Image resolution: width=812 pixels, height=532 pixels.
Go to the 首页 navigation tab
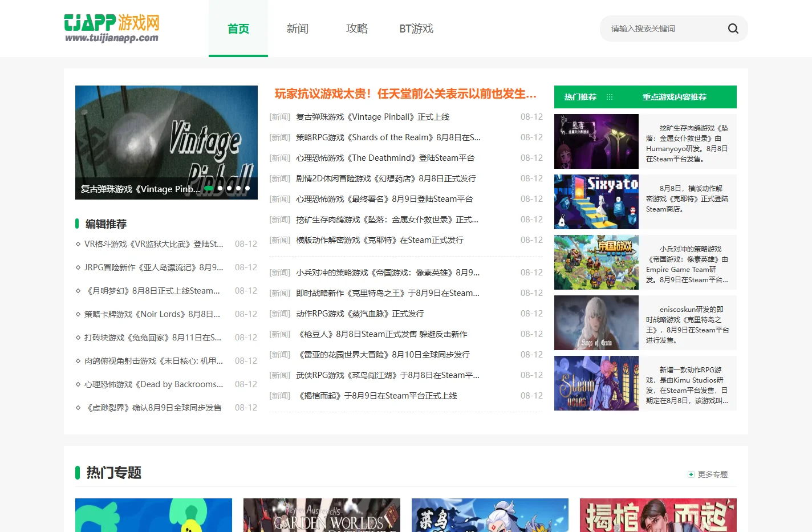click(238, 29)
